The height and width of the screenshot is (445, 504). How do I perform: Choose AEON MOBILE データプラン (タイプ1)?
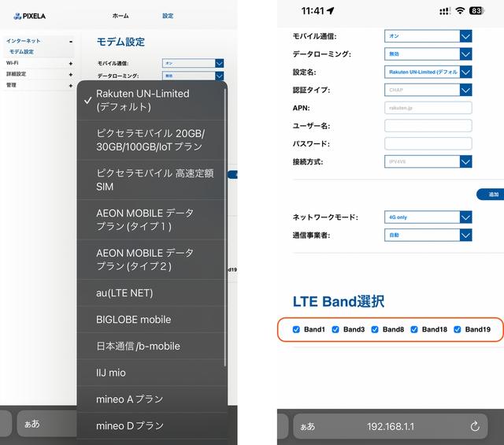151,220
